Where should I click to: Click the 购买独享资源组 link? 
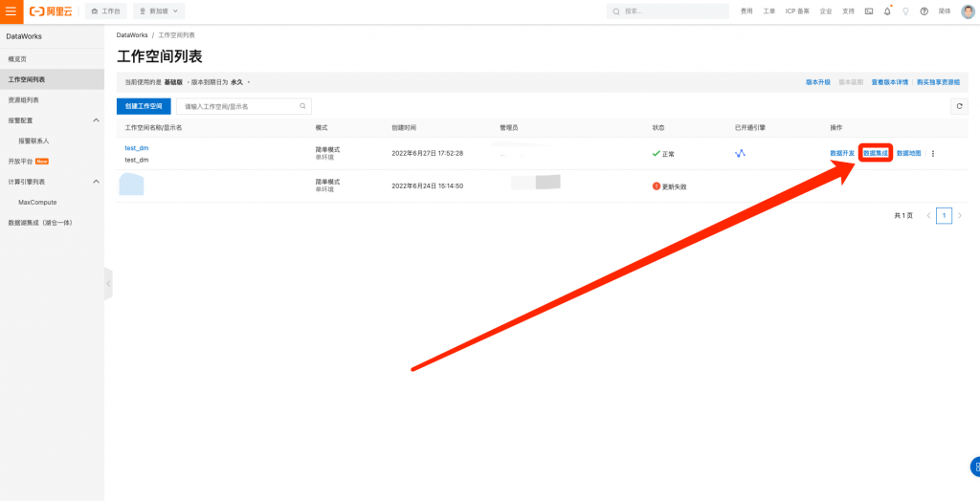tap(938, 82)
